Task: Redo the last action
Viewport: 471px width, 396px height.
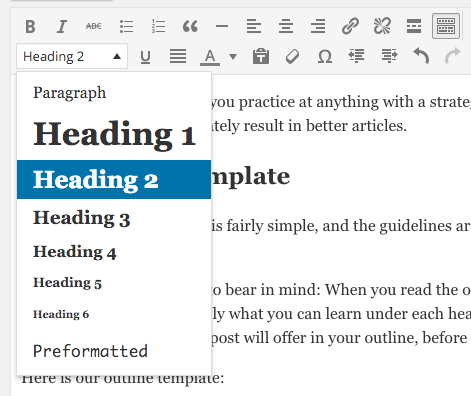Action: pyautogui.click(x=453, y=56)
